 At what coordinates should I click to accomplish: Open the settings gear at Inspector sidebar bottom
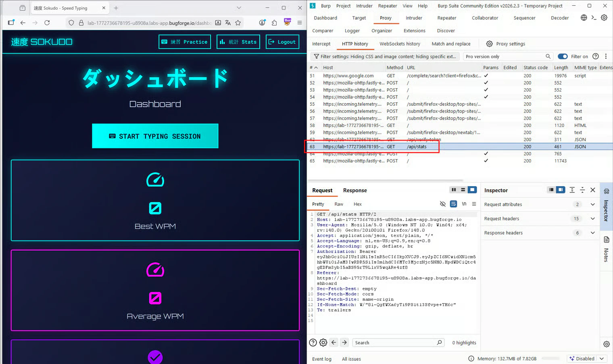click(x=607, y=344)
